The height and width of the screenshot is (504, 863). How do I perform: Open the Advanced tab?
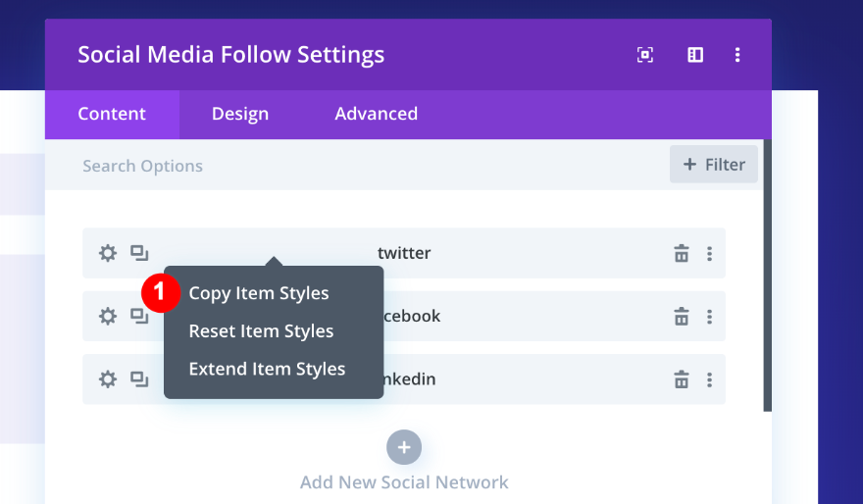(x=376, y=114)
